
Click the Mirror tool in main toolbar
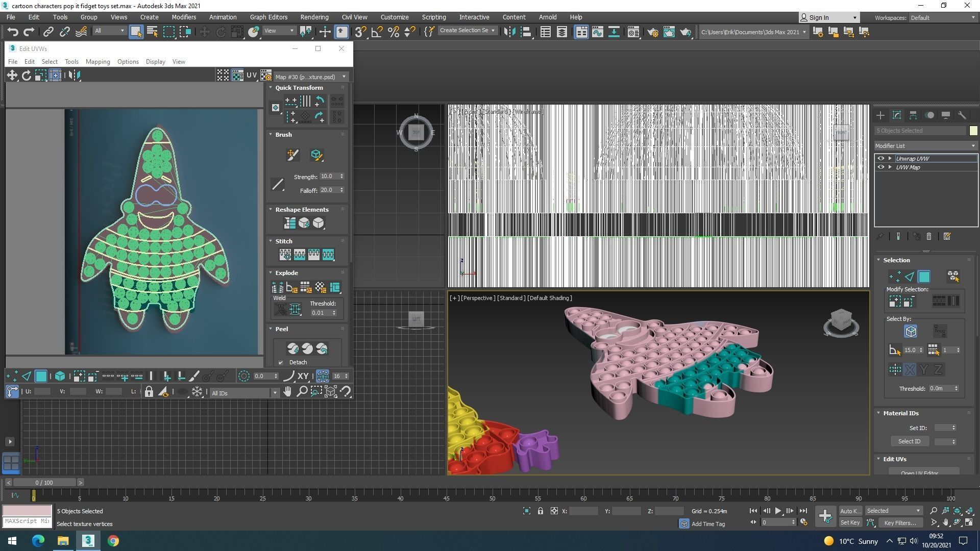point(509,32)
